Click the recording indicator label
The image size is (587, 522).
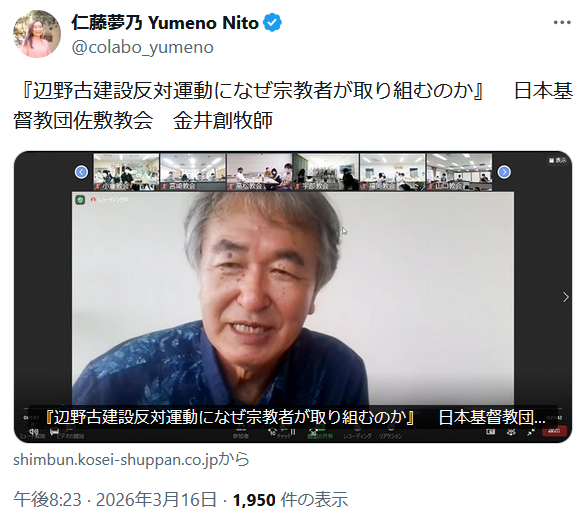pos(110,200)
